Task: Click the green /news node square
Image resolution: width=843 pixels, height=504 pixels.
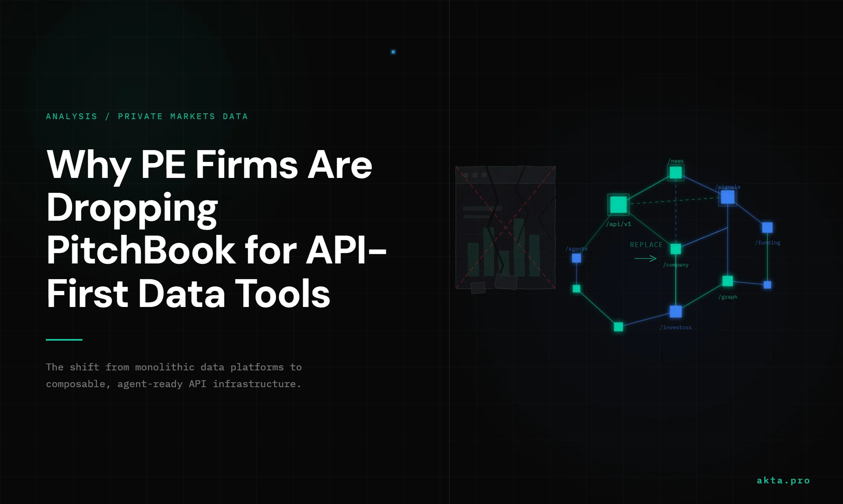Action: (676, 173)
